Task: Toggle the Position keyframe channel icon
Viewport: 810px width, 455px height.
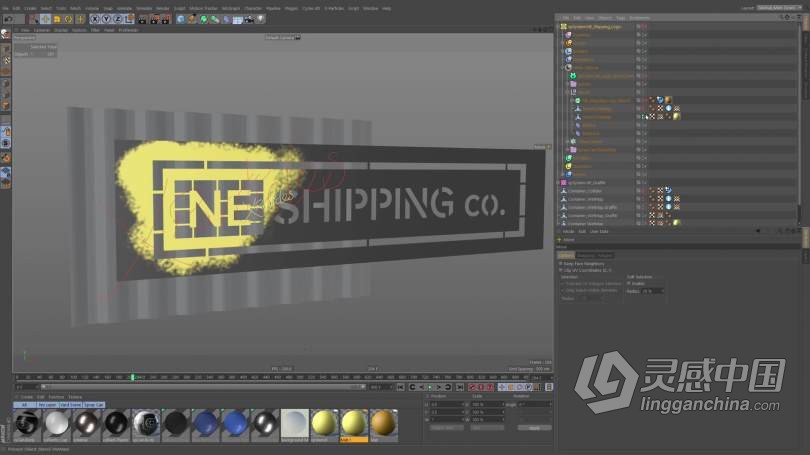Action: pyautogui.click(x=502, y=387)
